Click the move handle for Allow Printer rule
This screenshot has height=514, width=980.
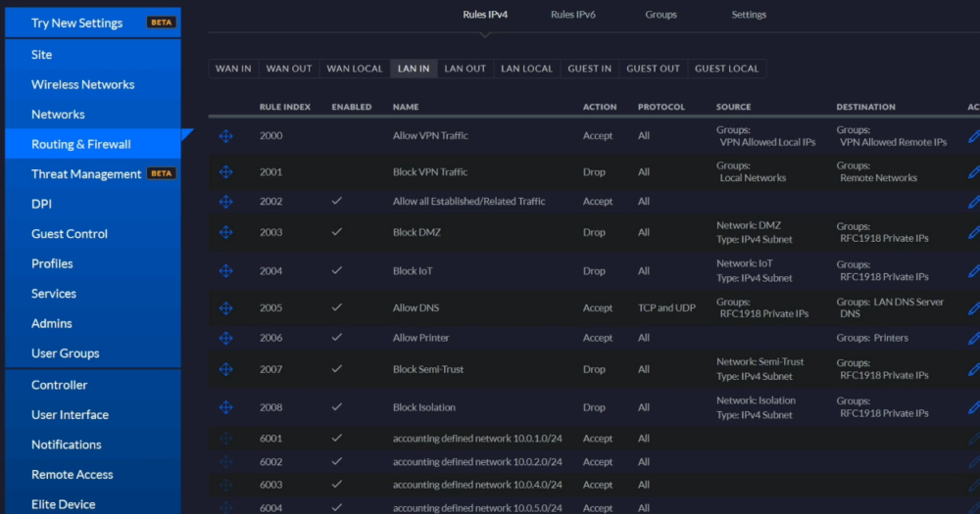click(x=225, y=338)
